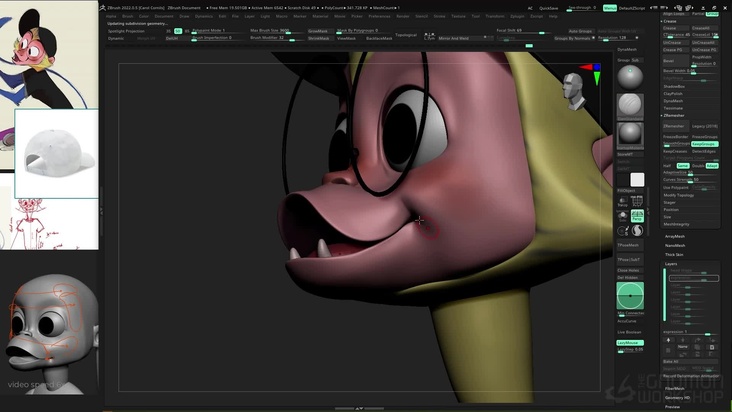This screenshot has width=732, height=412.
Task: Click the TPose|SubT button
Action: coord(630,259)
